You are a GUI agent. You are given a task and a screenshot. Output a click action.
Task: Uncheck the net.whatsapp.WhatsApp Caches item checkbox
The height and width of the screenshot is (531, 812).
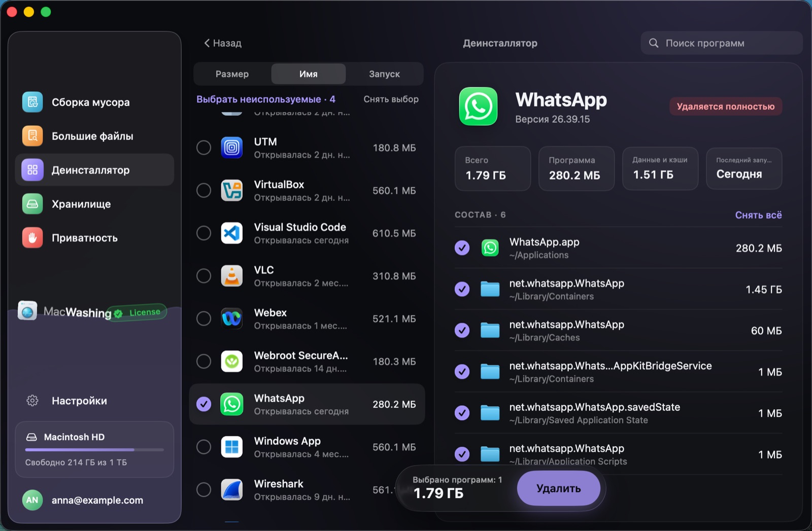click(x=462, y=331)
